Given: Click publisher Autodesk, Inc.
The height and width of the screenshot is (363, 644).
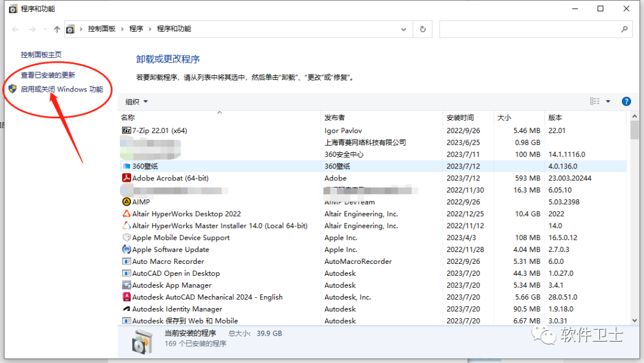Looking at the screenshot, I should [x=348, y=297].
